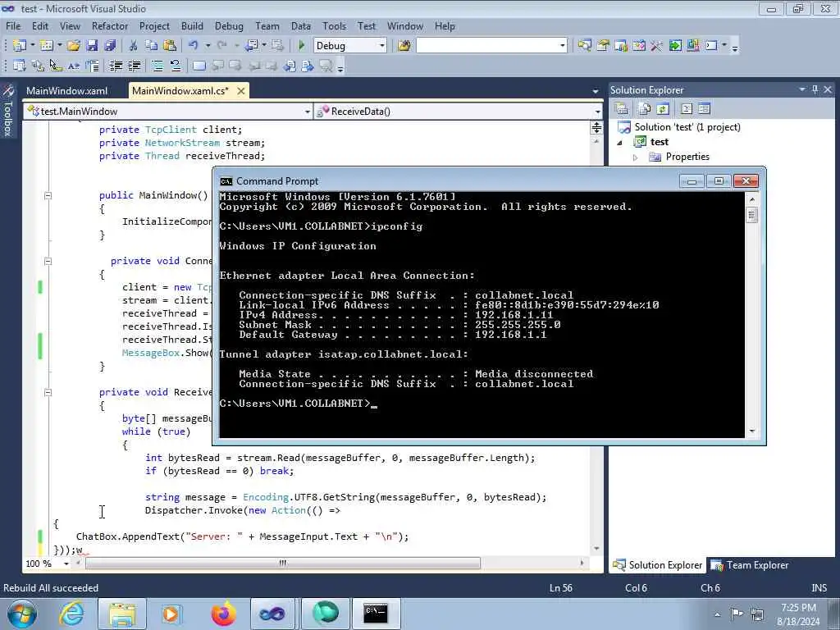Expand the Properties node in Solution Explorer
The image size is (840, 630).
coord(636,157)
